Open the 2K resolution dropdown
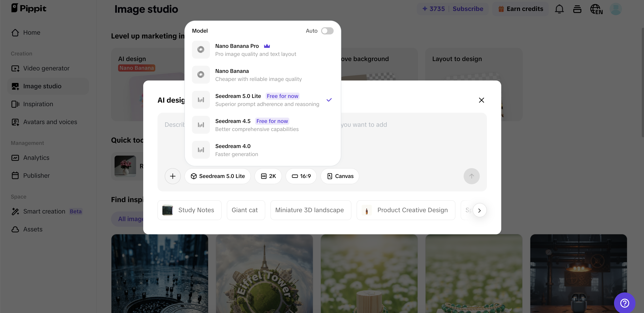Image resolution: width=644 pixels, height=313 pixels. 268,176
